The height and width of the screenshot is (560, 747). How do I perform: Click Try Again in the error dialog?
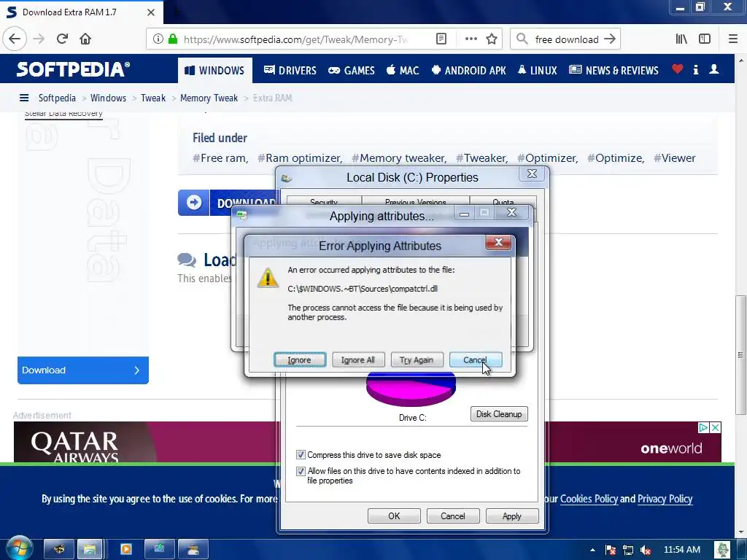tap(417, 360)
